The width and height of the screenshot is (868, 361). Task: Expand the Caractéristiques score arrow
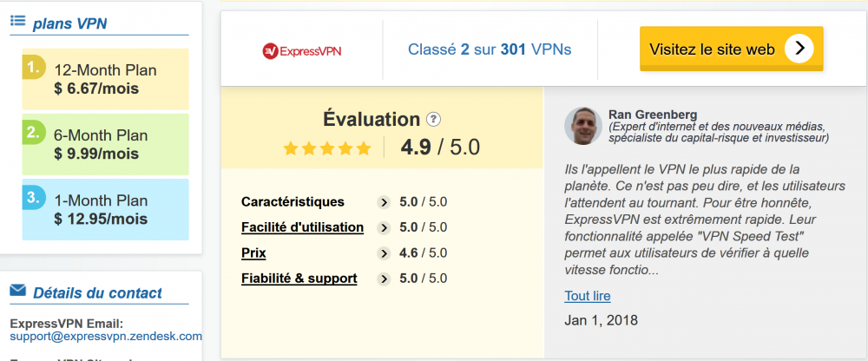pos(383,202)
